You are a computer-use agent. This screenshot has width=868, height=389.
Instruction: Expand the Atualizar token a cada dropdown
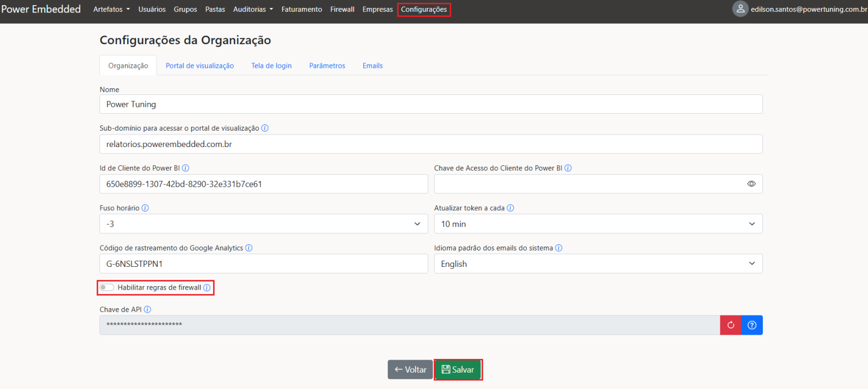coord(598,224)
